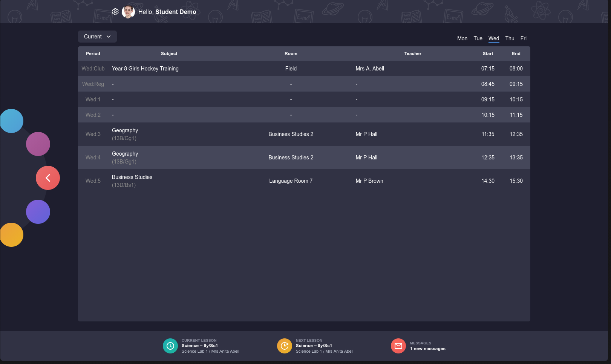Click 'Mr P Hall' in Wed:4 row
Screen dimensions: 611x364
pos(366,158)
